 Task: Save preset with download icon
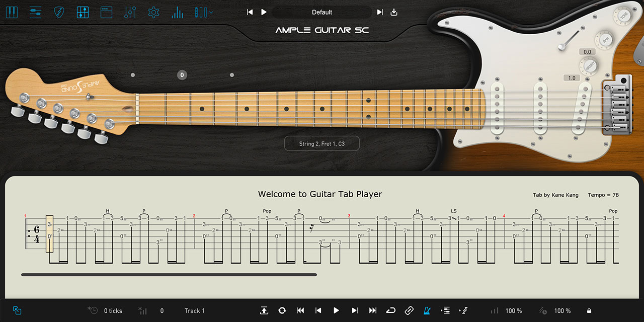tap(394, 12)
